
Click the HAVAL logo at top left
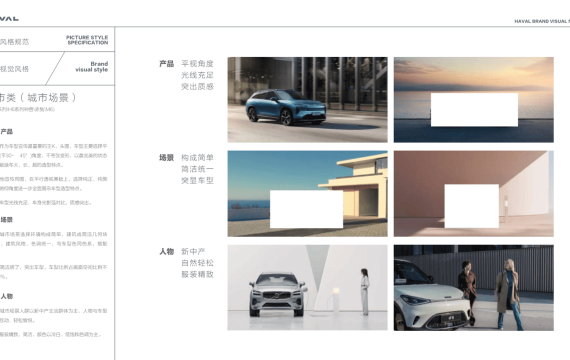click(9, 18)
